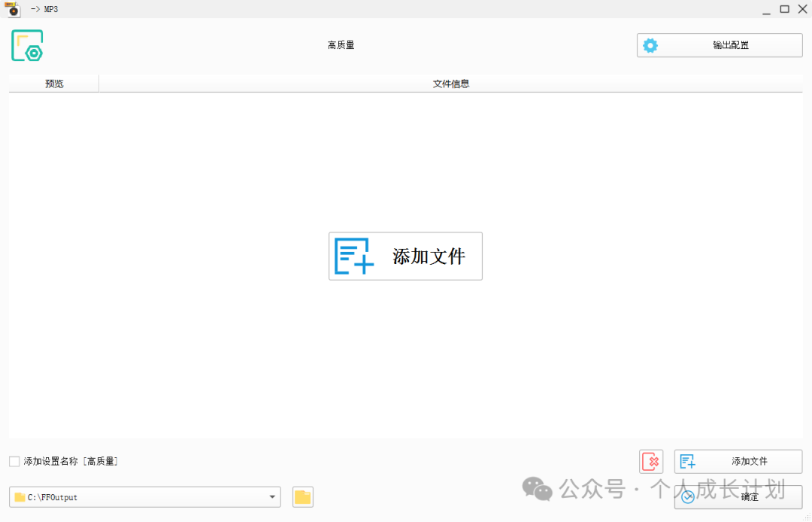Open 输出配置 output settings button
This screenshot has height=522, width=812.
tap(720, 45)
